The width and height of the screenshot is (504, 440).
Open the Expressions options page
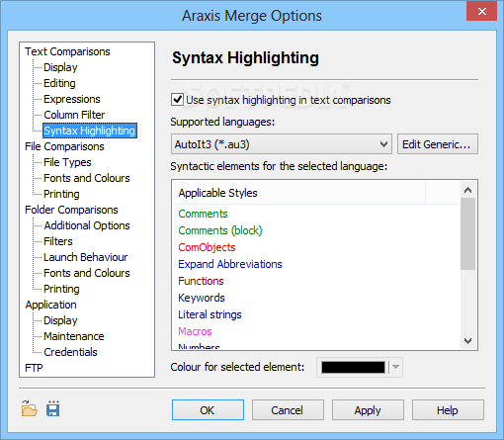[x=72, y=99]
